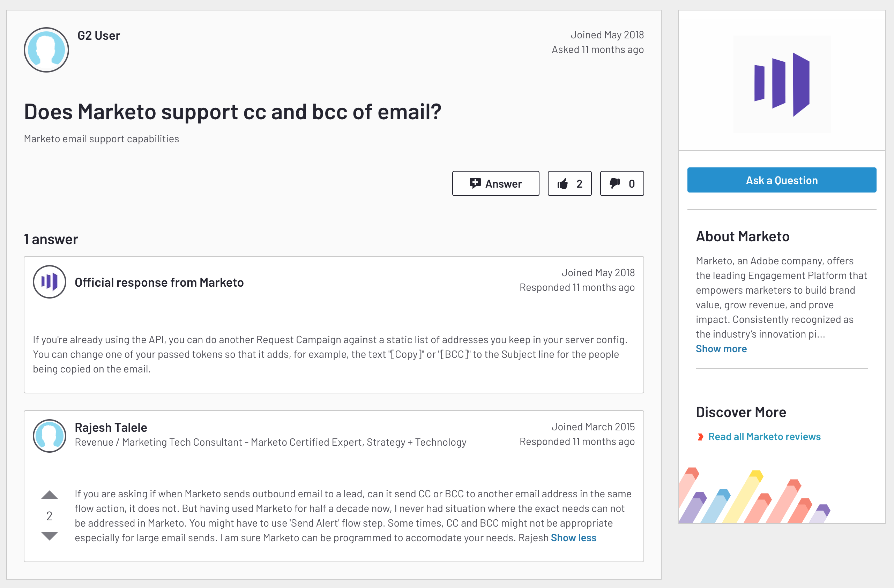Click the red chevron beside Marketo reviews
Viewport: 894px width, 588px height.
pyautogui.click(x=700, y=437)
